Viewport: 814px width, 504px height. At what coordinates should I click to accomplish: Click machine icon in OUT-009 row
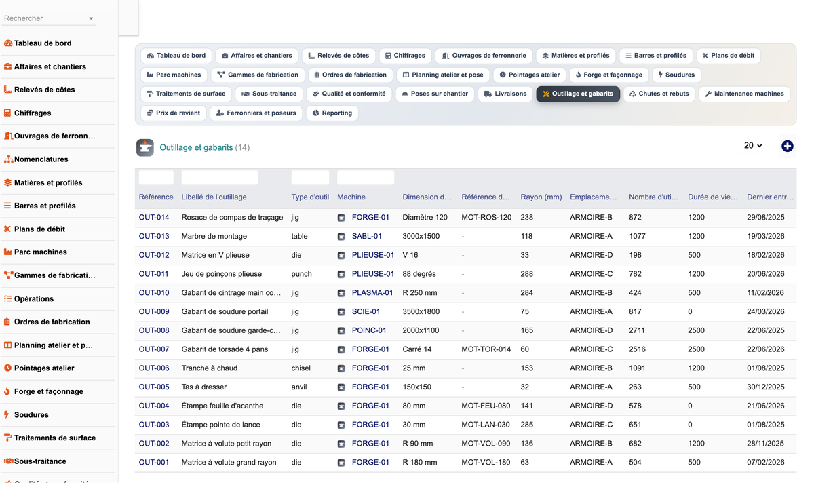(x=341, y=312)
